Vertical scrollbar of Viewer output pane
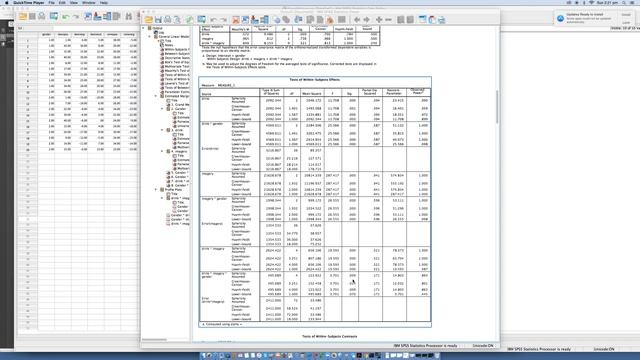 coord(497,107)
